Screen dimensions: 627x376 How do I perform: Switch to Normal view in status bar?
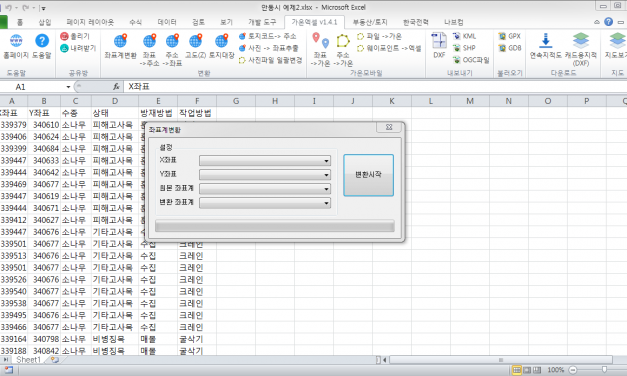(x=517, y=370)
